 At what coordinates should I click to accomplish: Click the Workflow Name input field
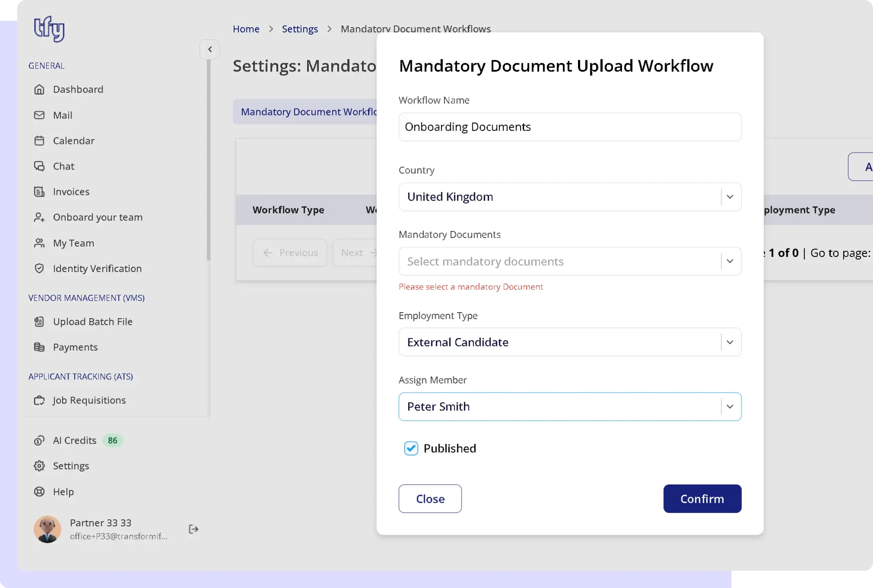pyautogui.click(x=569, y=127)
